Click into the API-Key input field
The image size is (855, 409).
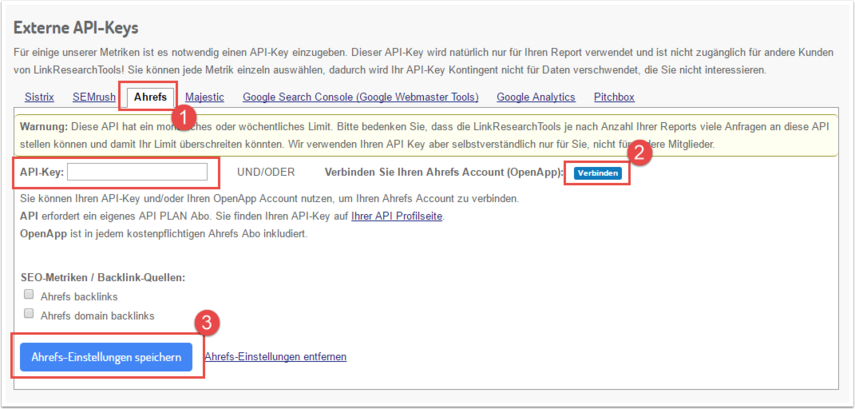click(137, 172)
